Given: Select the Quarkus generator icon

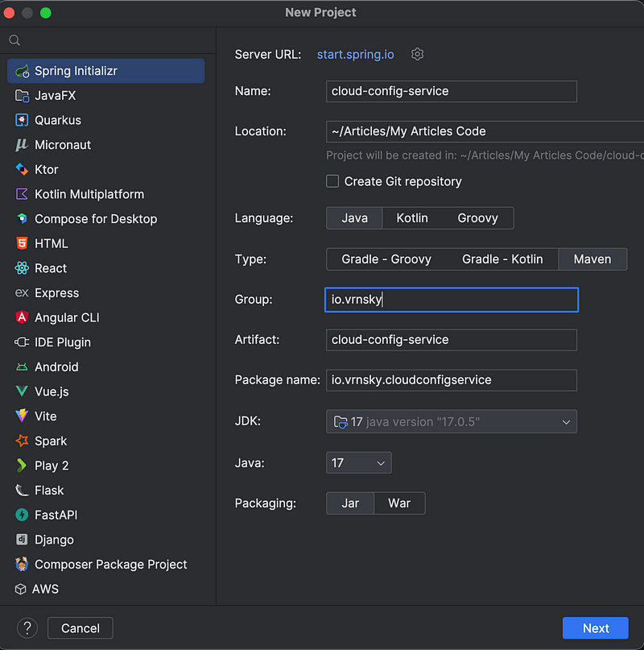Looking at the screenshot, I should coord(22,120).
